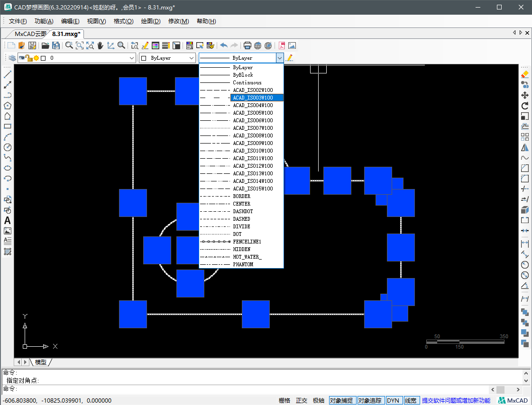This screenshot has height=405, width=532.
Task: Select the Rectangle drawing tool
Action: pos(8,126)
